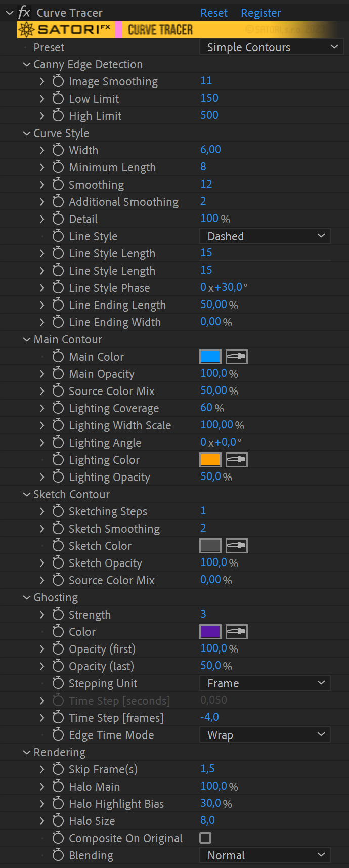Open the Line Style dropdown set to Dashed
The width and height of the screenshot is (349, 868).
265,236
